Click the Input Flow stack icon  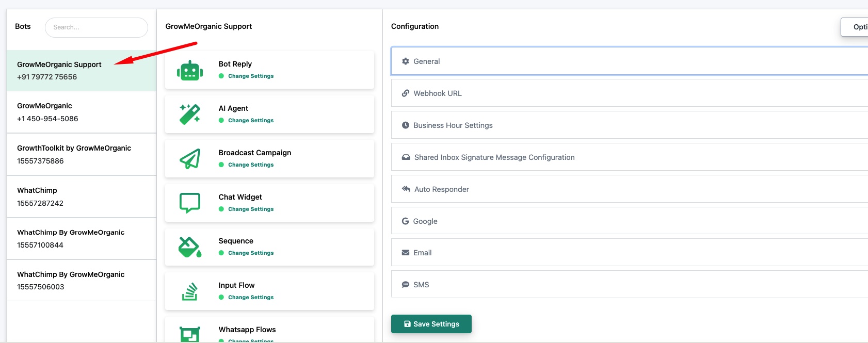(x=190, y=291)
